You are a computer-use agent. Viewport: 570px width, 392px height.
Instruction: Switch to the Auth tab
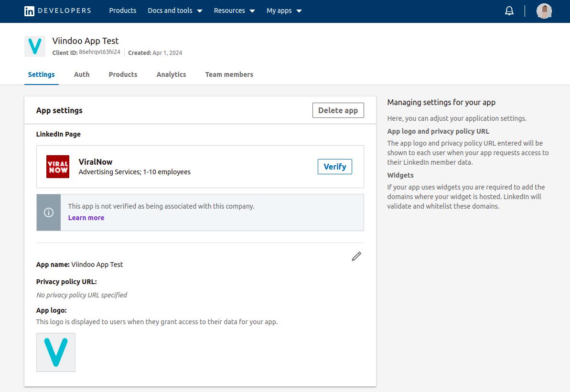coord(82,74)
